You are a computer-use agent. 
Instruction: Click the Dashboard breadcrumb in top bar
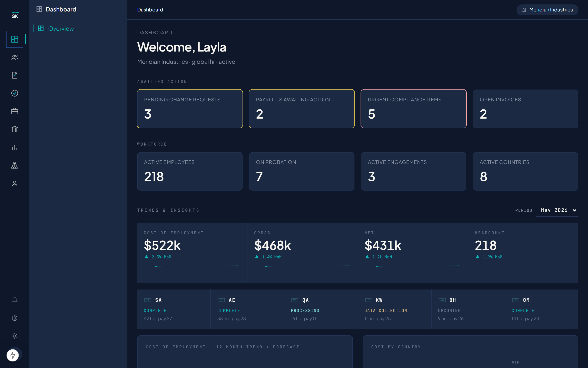tap(150, 10)
